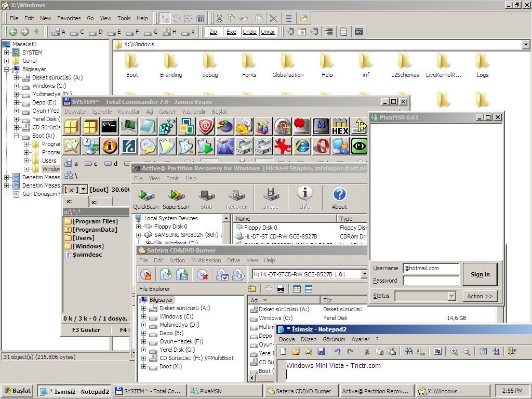Click the undo icon in Notepad2 toolbar

point(337,352)
